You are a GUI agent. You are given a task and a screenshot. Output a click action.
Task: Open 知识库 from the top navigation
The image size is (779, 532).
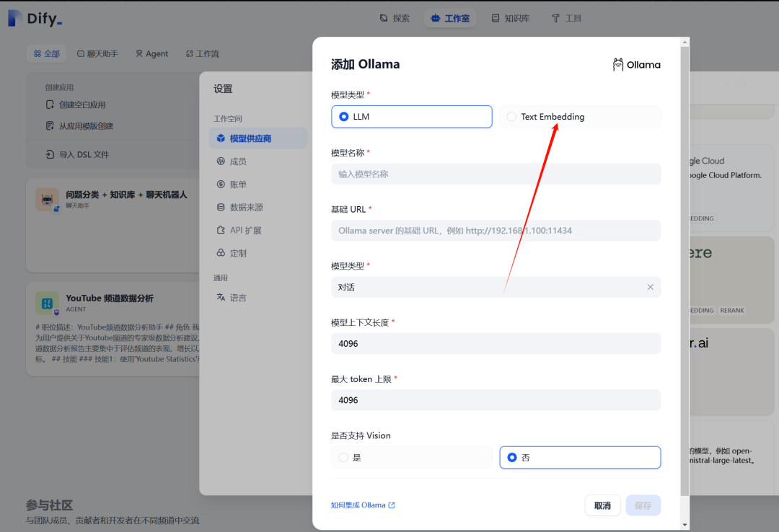coord(511,18)
